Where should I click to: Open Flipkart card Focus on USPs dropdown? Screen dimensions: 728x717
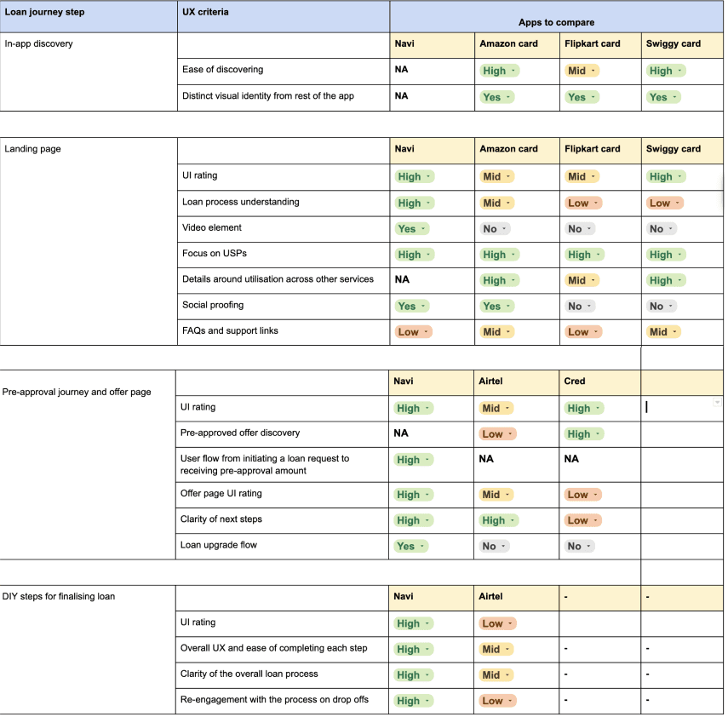(584, 255)
